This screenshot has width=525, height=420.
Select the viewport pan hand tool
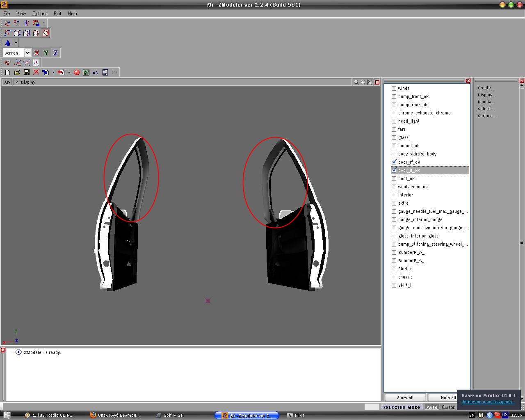click(x=363, y=82)
